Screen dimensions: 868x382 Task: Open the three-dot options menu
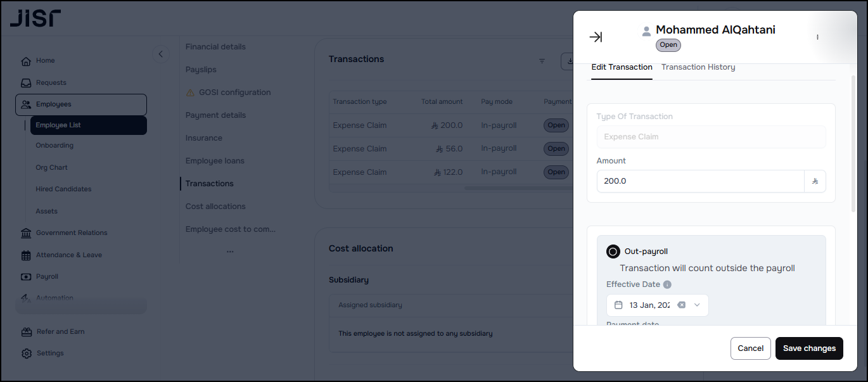tap(817, 37)
